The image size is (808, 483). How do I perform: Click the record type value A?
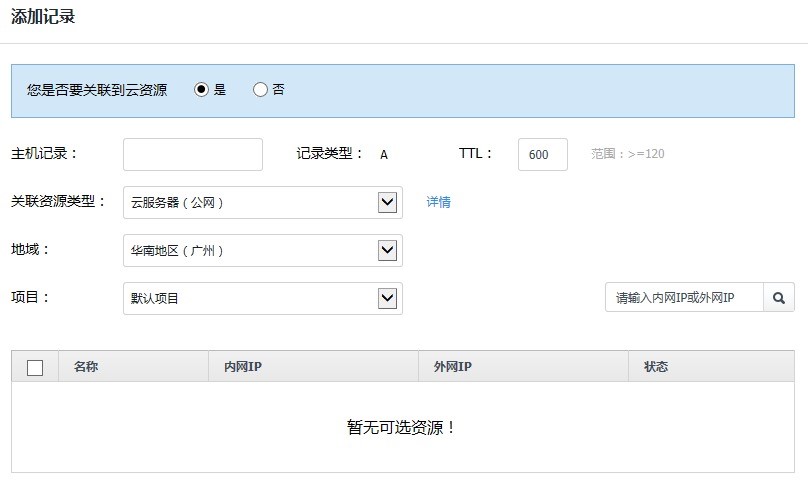(x=384, y=155)
